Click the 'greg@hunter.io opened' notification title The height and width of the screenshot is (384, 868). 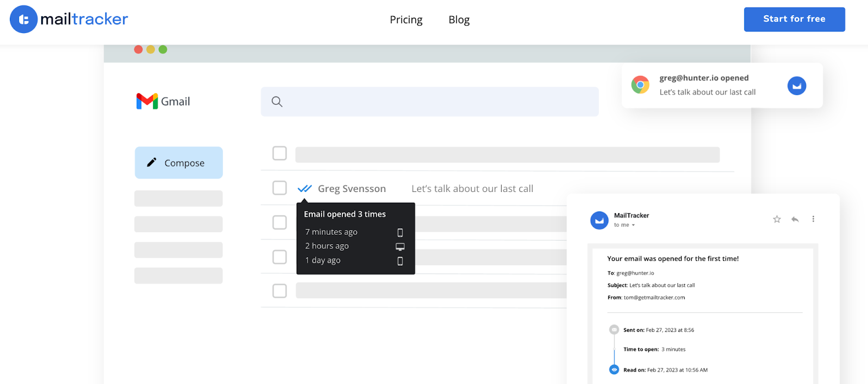tap(704, 78)
